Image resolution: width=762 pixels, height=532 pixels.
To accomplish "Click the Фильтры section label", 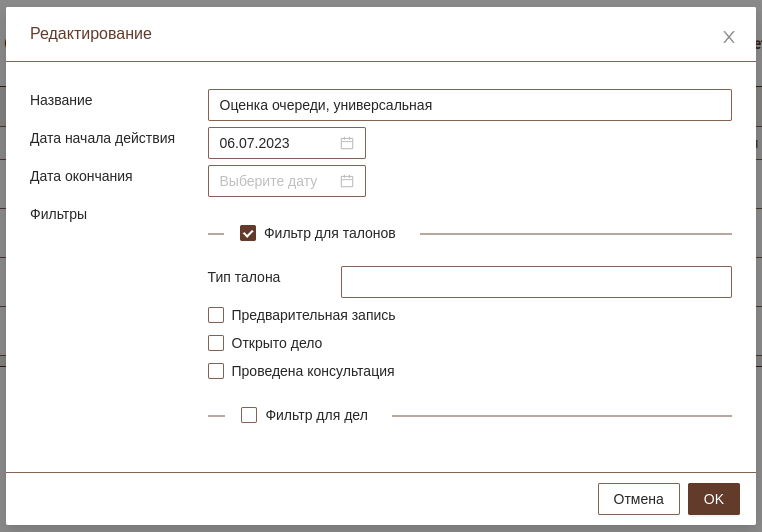I will click(58, 214).
